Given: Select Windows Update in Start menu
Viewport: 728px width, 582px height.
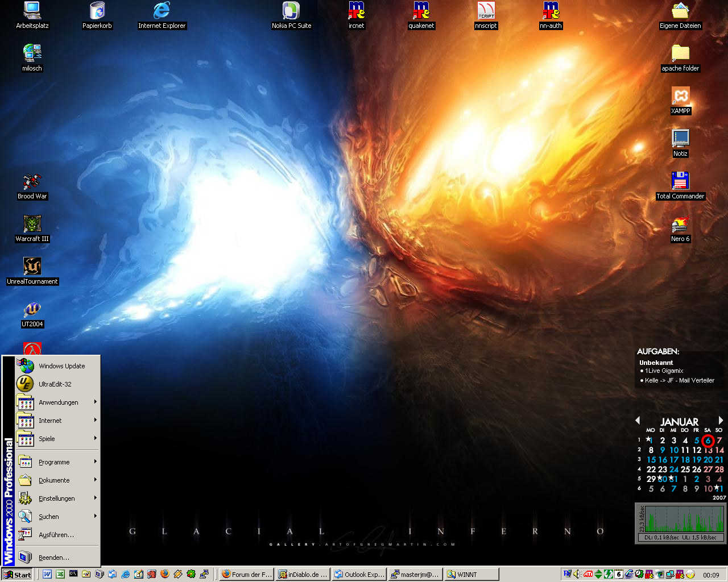Looking at the screenshot, I should pyautogui.click(x=57, y=366).
